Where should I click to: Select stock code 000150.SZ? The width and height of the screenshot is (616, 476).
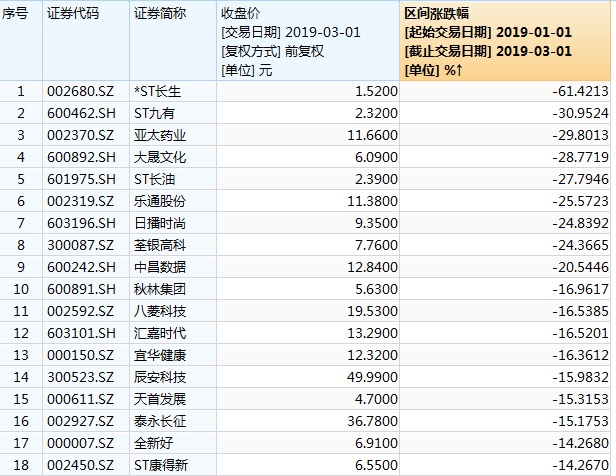(x=86, y=355)
